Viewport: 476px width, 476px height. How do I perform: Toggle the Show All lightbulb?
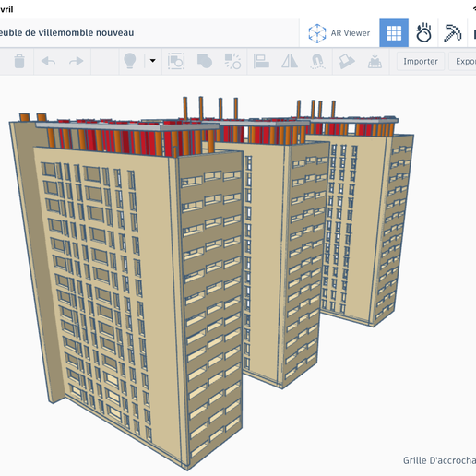click(x=130, y=61)
